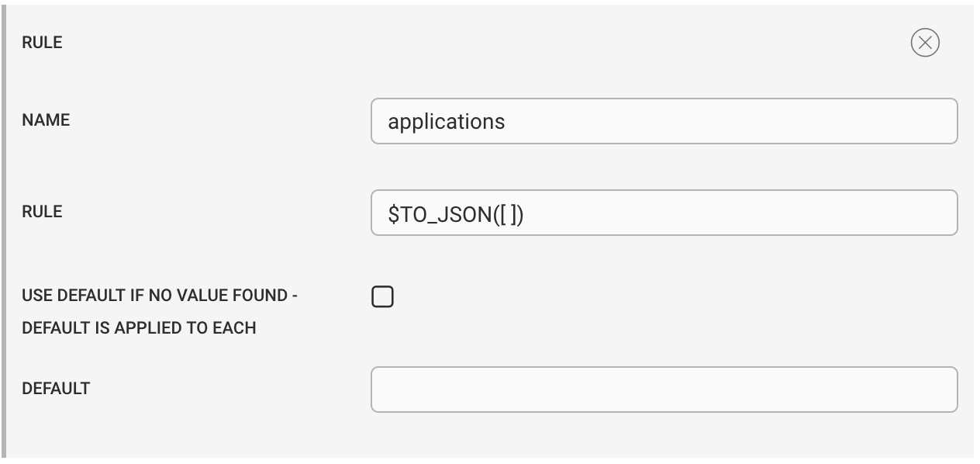Enable the use default if no value checkbox

pyautogui.click(x=382, y=296)
